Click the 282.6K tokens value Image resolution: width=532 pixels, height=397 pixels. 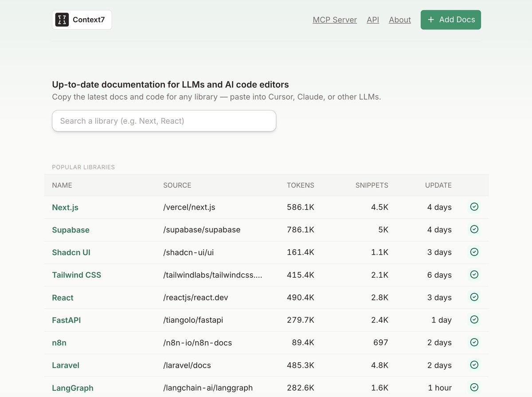[x=301, y=388]
